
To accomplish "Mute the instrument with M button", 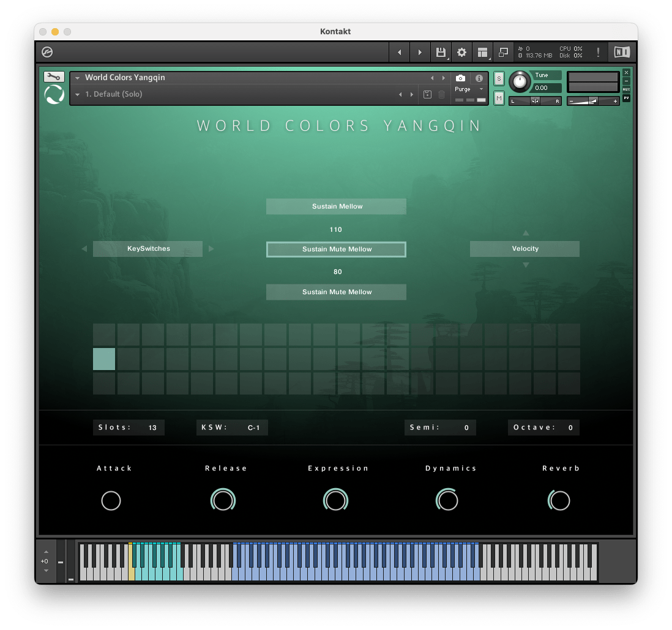I will point(499,98).
